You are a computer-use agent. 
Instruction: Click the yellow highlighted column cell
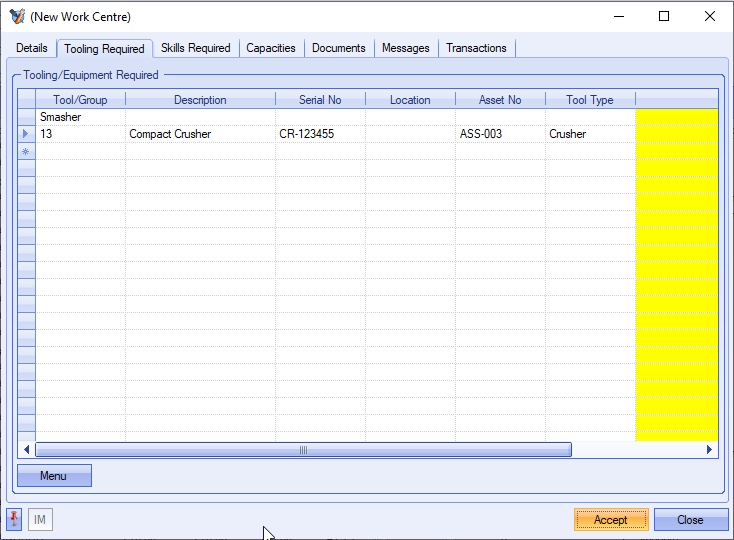point(676,134)
